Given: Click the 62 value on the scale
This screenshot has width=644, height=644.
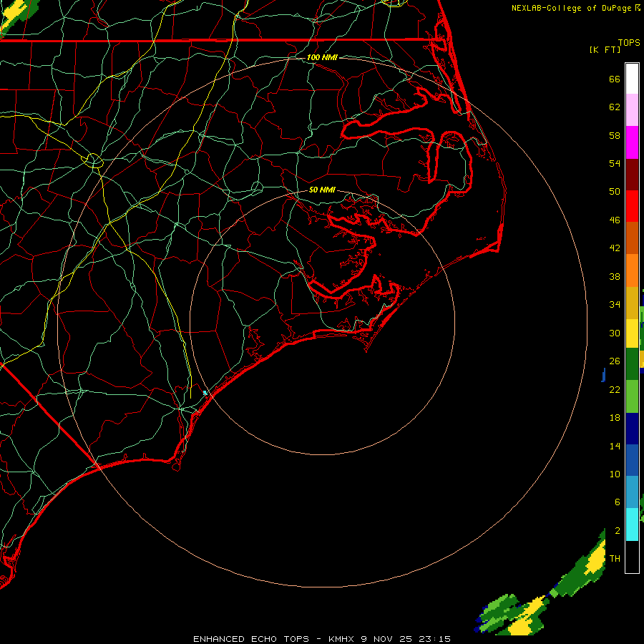Looking at the screenshot, I should pyautogui.click(x=615, y=107).
